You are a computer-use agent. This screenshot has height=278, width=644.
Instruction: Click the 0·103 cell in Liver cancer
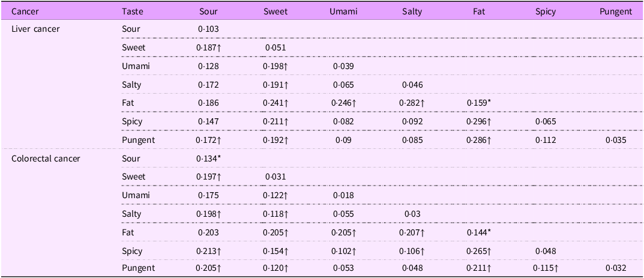[x=208, y=29]
